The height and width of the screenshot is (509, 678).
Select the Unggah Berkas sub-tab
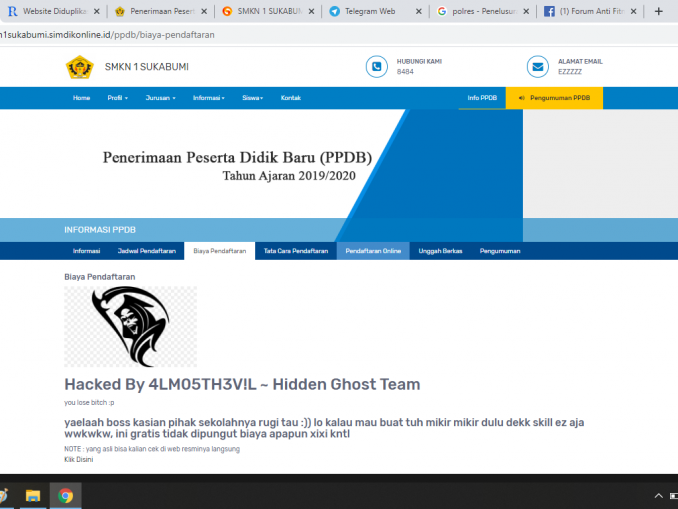[440, 251]
